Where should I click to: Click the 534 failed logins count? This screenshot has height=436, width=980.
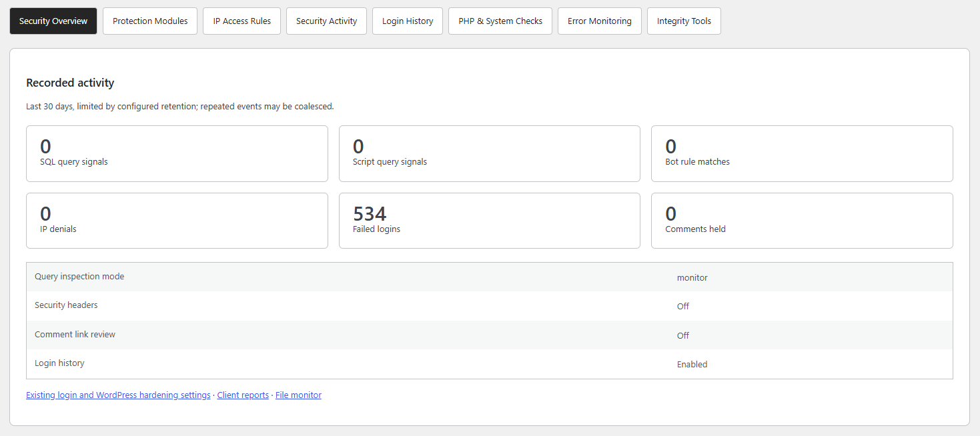click(370, 214)
